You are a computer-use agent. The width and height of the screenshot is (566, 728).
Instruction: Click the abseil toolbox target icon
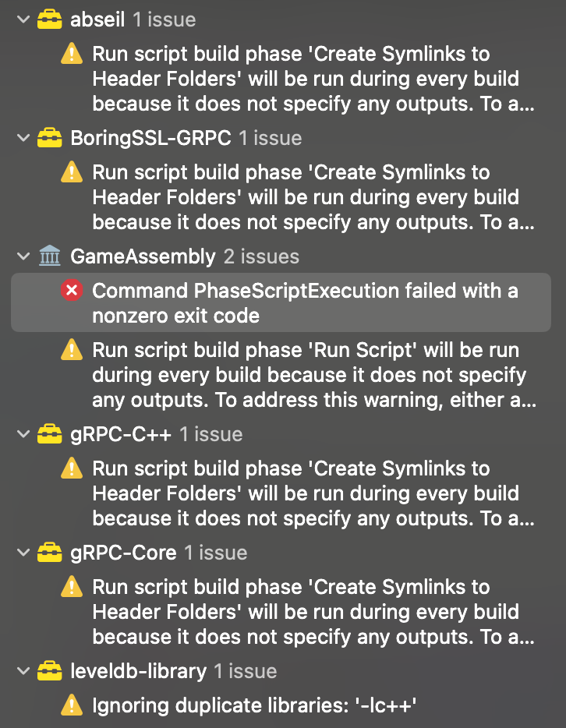[x=49, y=19]
